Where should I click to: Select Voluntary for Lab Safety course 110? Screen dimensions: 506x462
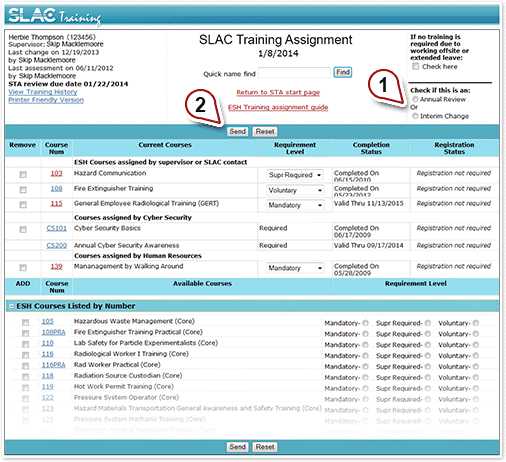(x=476, y=344)
